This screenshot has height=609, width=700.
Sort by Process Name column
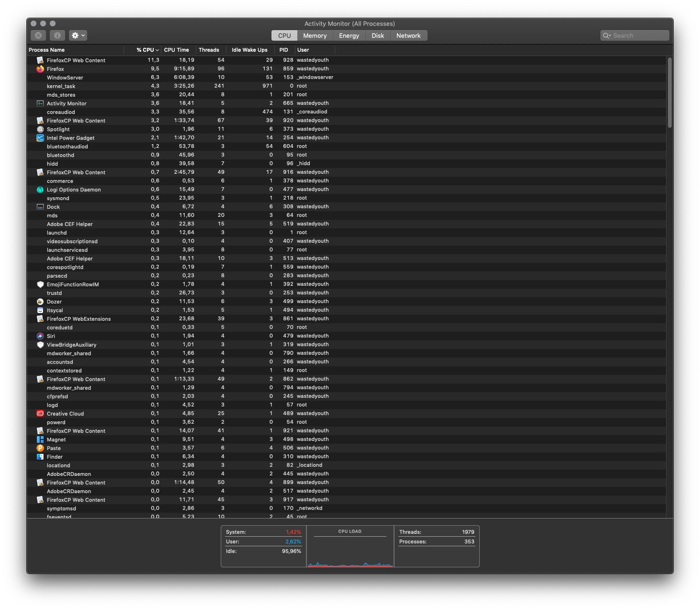(75, 50)
